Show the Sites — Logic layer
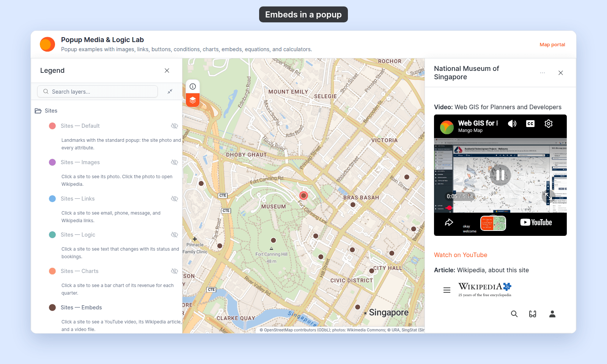 point(175,235)
